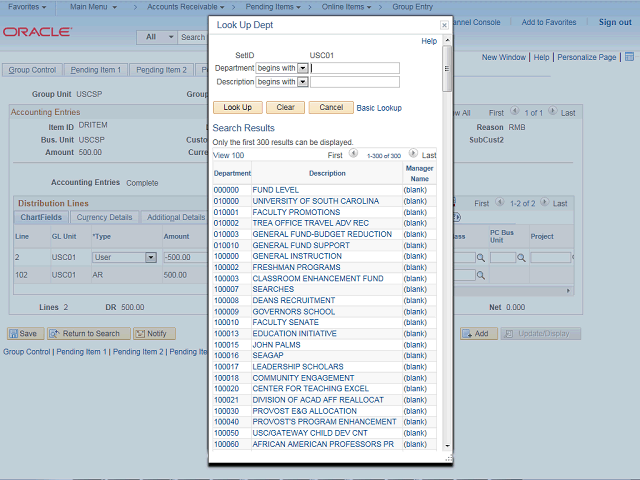640x480 pixels.
Task: Click the dialog scroll up arrow
Action: click(447, 40)
